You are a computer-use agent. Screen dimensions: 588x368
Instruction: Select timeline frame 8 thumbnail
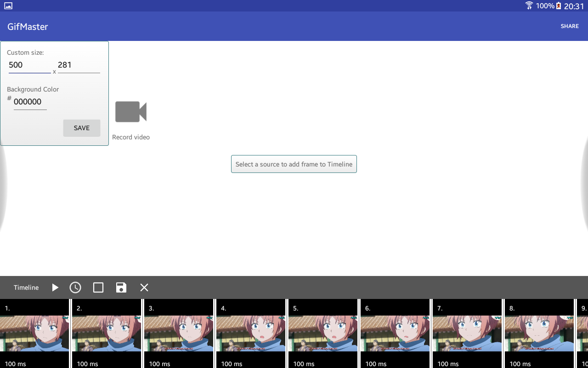coord(539,333)
